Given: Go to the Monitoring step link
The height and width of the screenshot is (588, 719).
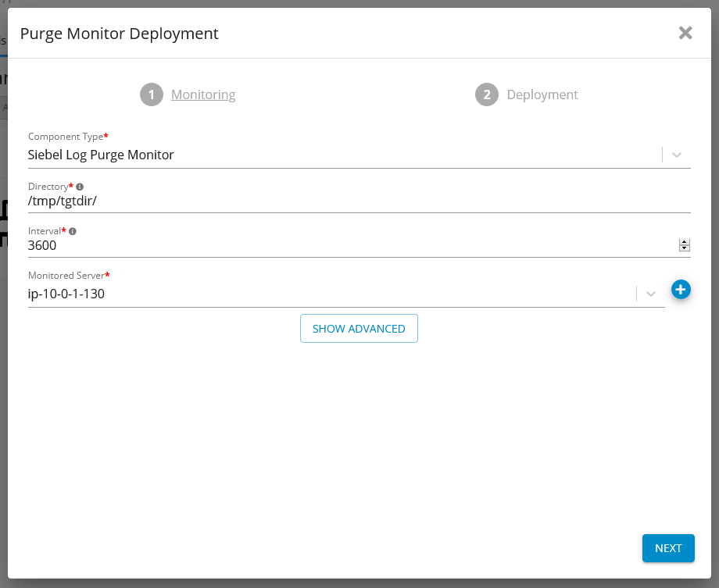Looking at the screenshot, I should (203, 94).
